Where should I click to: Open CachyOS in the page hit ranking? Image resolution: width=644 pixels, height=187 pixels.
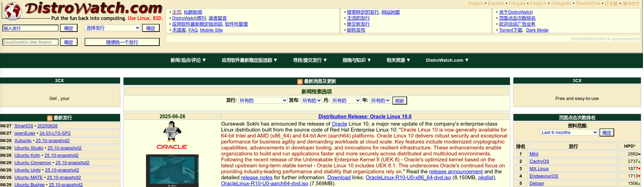pos(539,161)
